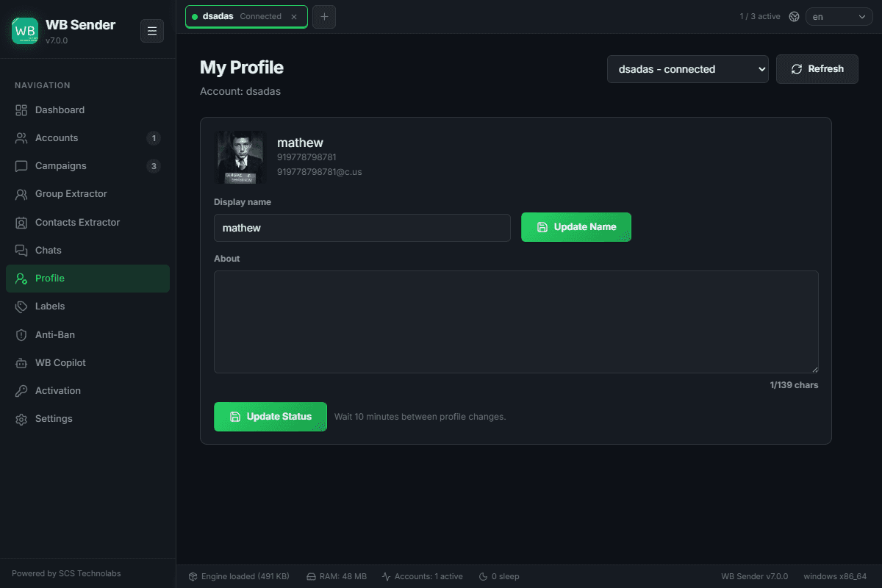Go to the Activation page

(88, 391)
